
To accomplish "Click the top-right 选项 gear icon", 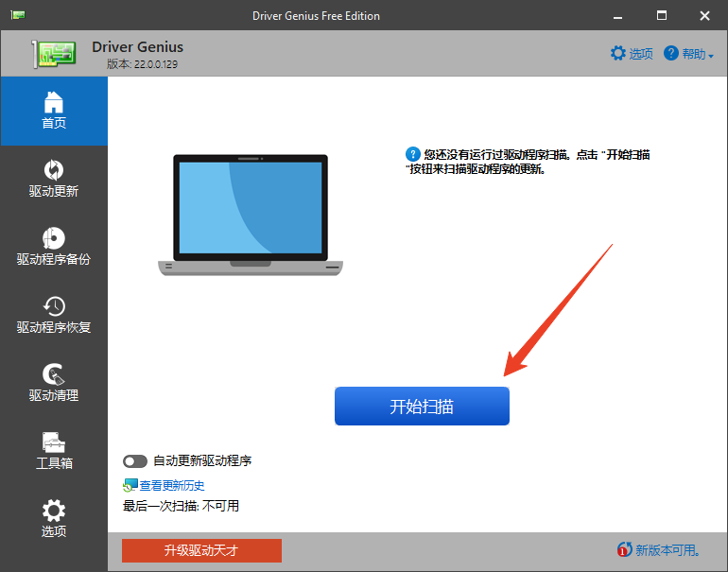I will pyautogui.click(x=618, y=53).
